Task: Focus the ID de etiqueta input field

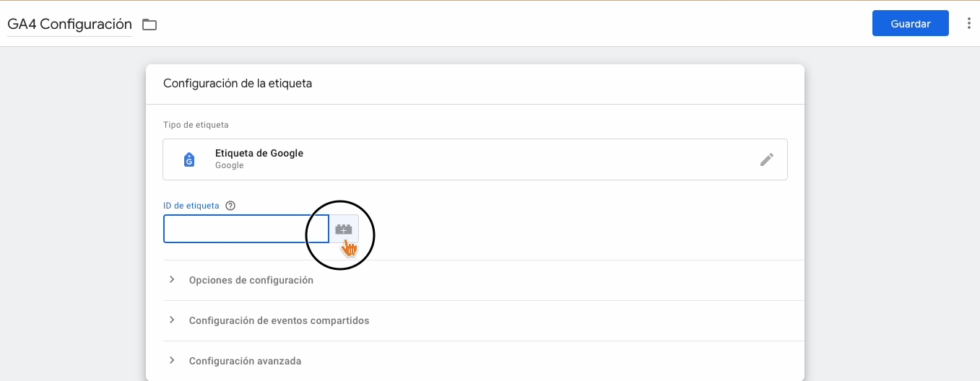Action: point(246,229)
